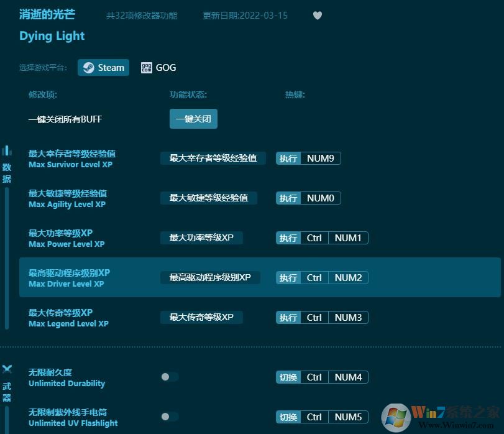Click 执行 for Max Survivor Level XP
Image resolution: width=504 pixels, height=434 pixels.
pyautogui.click(x=288, y=158)
